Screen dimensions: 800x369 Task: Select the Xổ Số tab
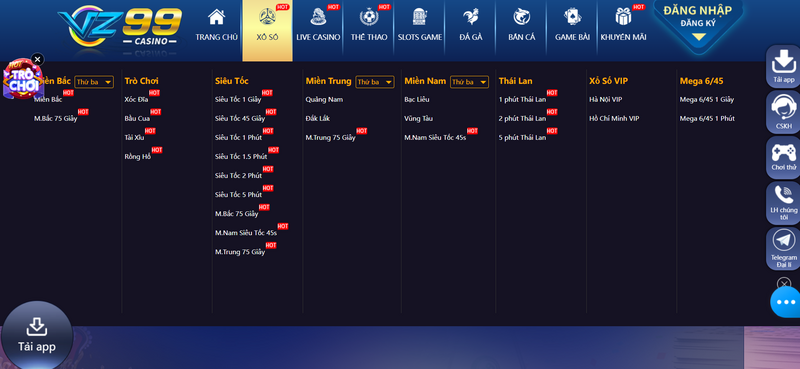267,31
